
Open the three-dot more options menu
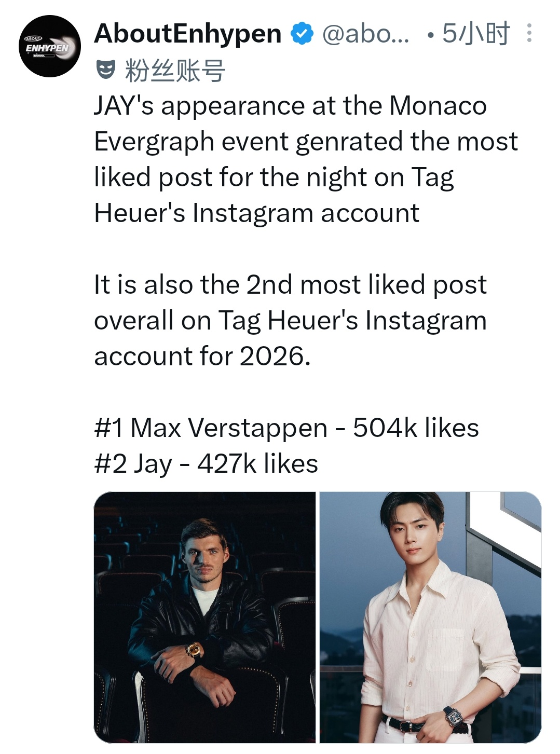pyautogui.click(x=529, y=33)
